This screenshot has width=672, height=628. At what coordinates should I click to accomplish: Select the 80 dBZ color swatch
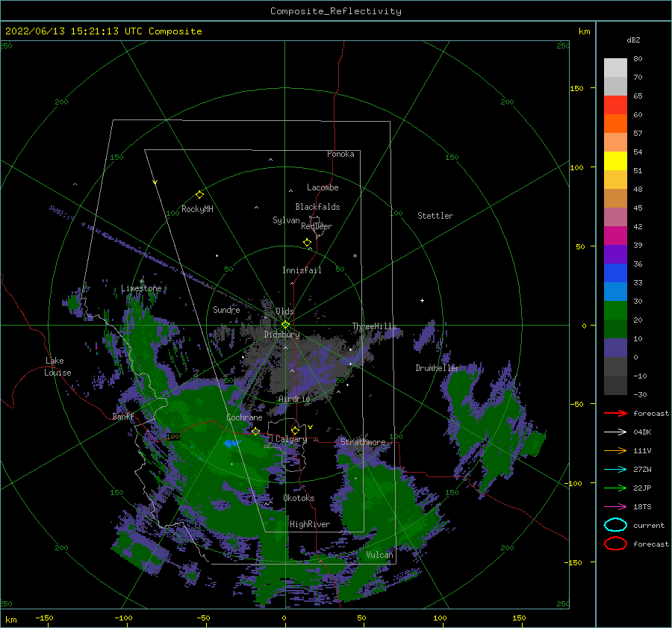click(x=615, y=67)
